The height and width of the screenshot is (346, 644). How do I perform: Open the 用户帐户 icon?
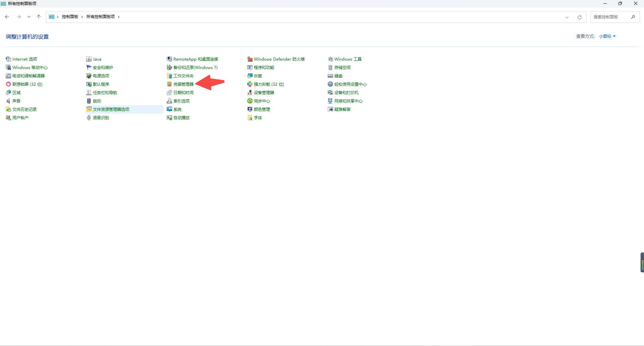[8, 118]
